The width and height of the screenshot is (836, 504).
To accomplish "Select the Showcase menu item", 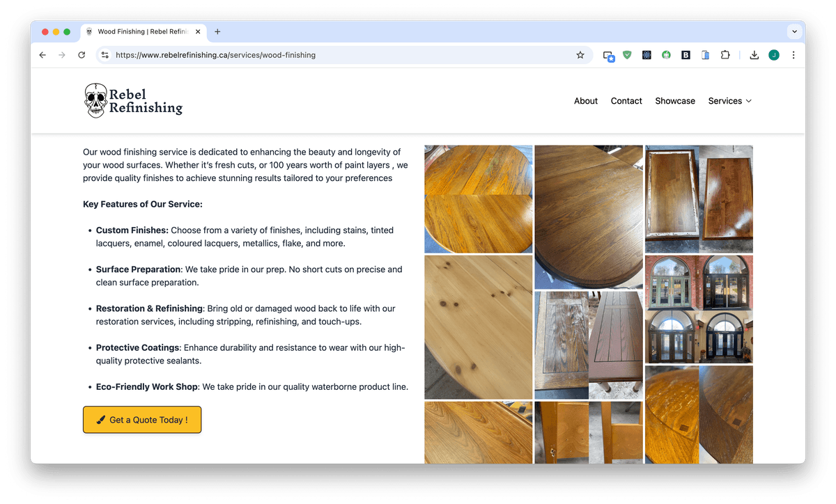I will [674, 101].
